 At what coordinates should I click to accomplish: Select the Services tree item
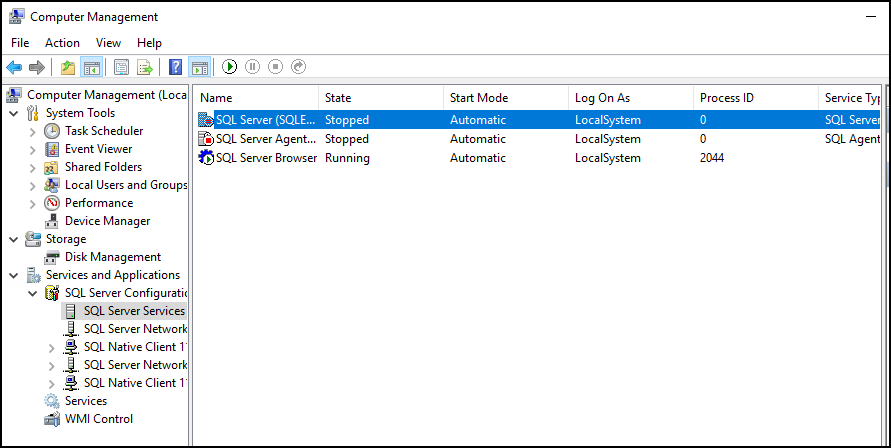pos(86,401)
